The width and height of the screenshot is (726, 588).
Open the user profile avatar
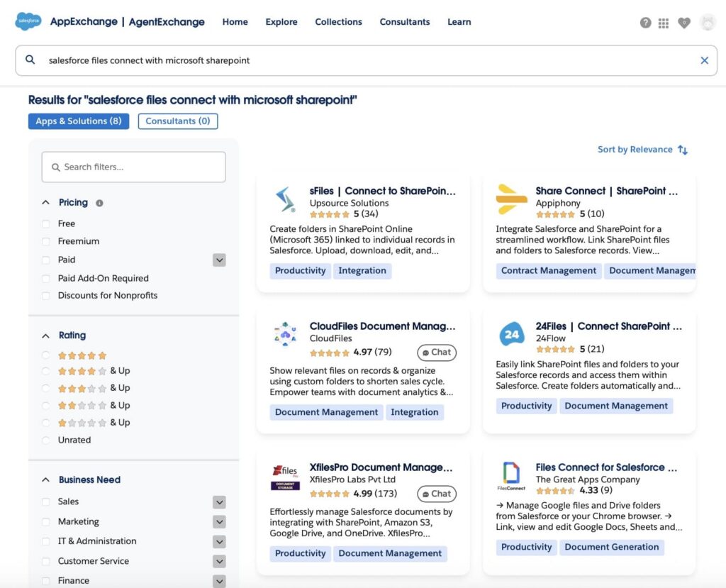tap(708, 22)
